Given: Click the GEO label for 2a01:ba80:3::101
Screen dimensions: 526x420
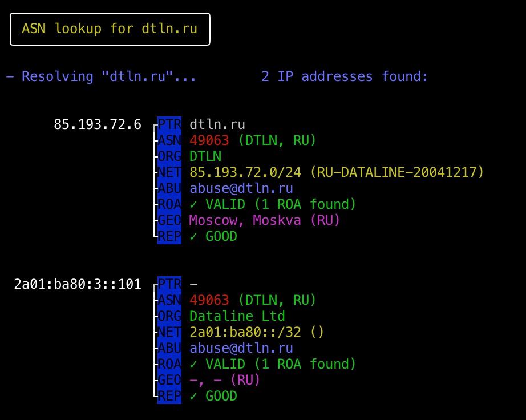Looking at the screenshot, I should 169,380.
